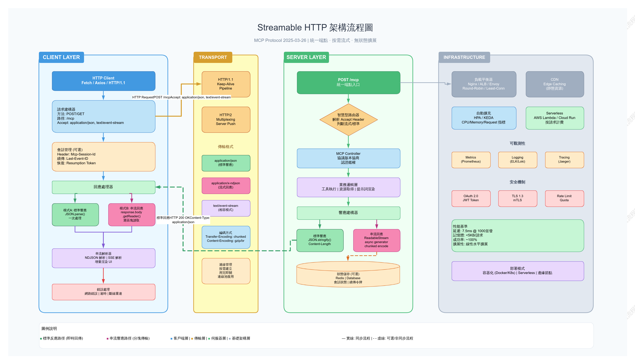Click the Streamable HTTP 架構流程圖 title

click(315, 27)
